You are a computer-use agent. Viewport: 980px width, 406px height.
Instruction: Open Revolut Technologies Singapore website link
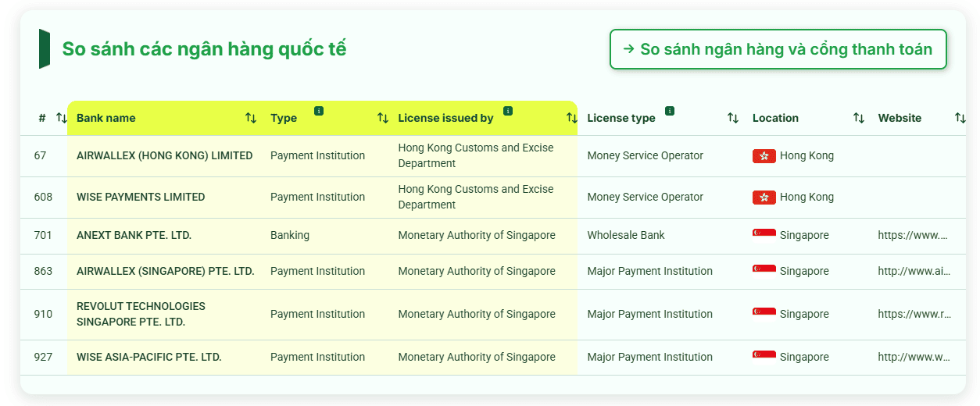tap(914, 314)
